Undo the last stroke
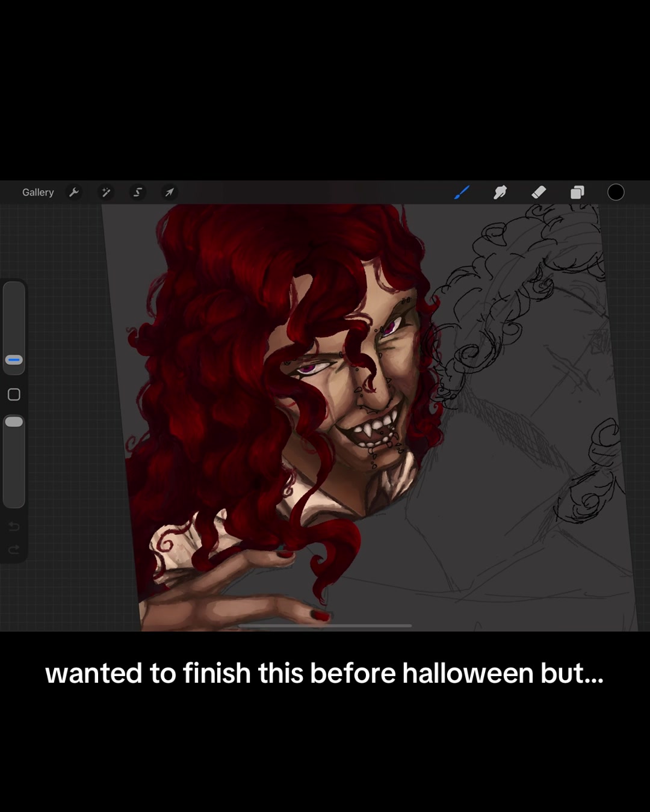 (x=14, y=527)
